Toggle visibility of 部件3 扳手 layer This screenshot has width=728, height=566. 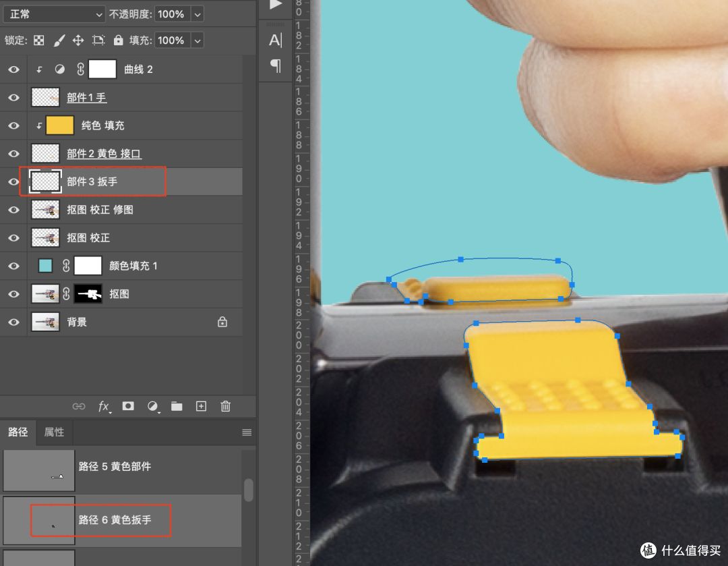[14, 181]
